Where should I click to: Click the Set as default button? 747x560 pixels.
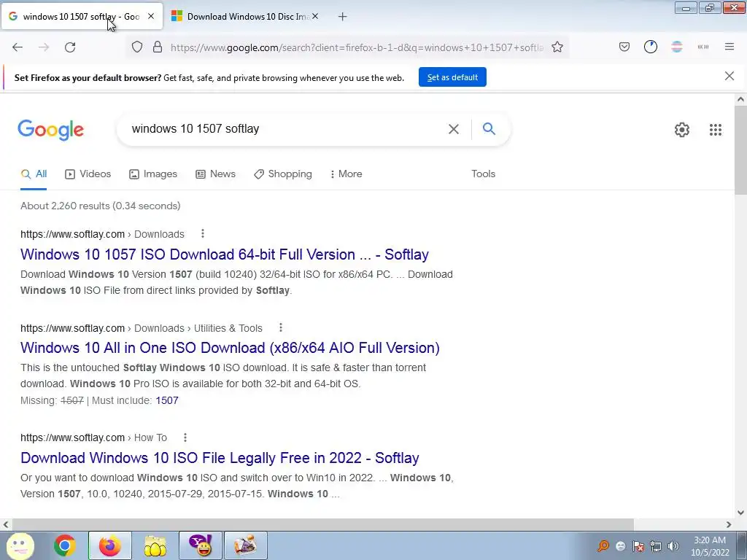pos(452,77)
